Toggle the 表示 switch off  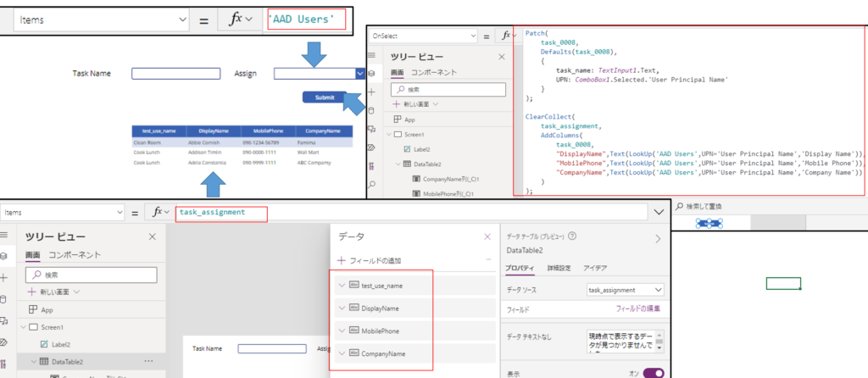[654, 372]
